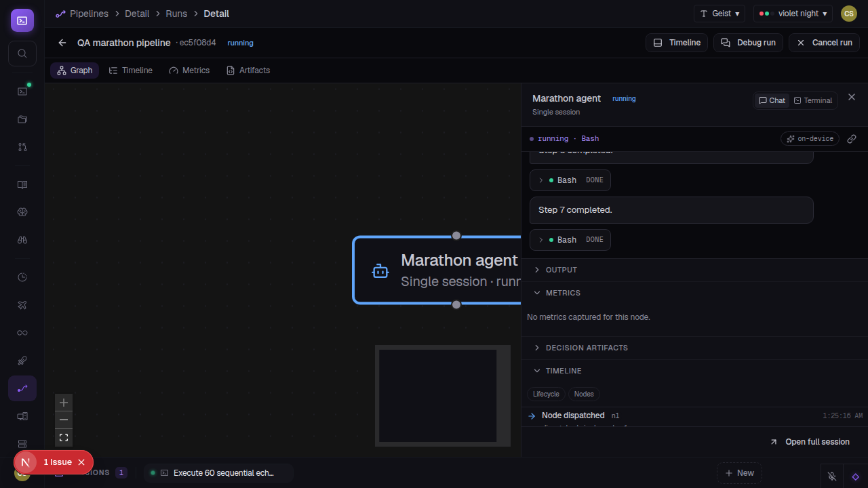This screenshot has height=488, width=868.
Task: Switch to the Artifacts tab
Action: coord(248,70)
